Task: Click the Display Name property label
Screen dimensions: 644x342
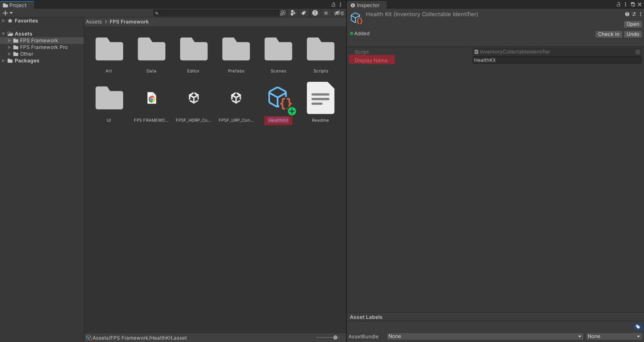Action: point(371,60)
